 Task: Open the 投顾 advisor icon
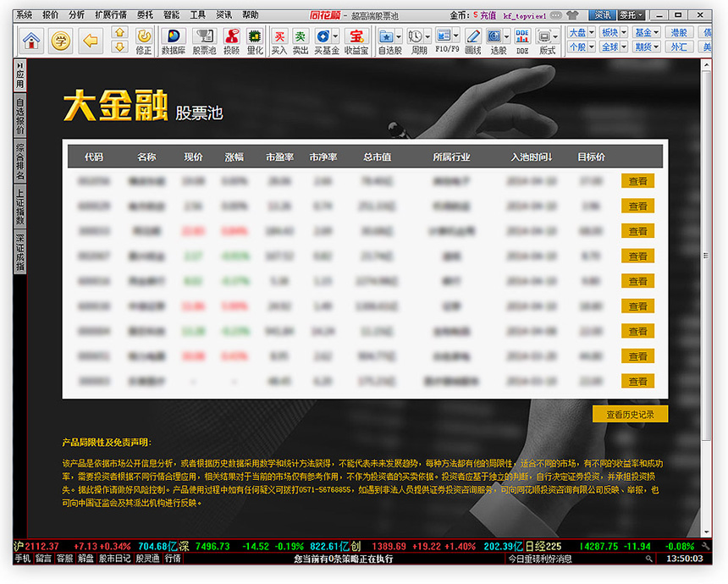[231, 41]
